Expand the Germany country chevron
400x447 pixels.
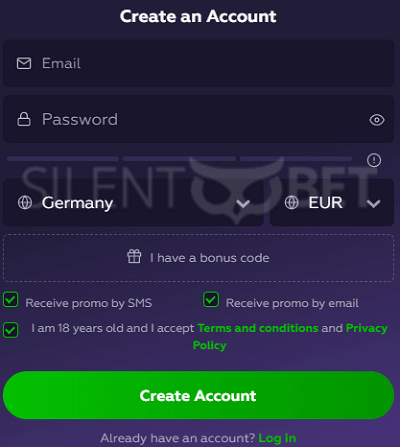[x=243, y=203]
